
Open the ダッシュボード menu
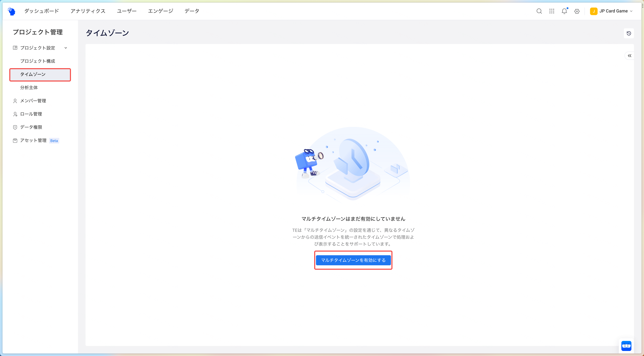tap(42, 11)
